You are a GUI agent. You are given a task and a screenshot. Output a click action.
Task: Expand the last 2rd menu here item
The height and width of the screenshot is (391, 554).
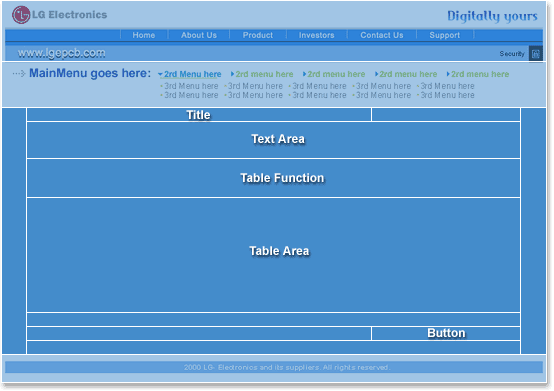pyautogui.click(x=480, y=74)
